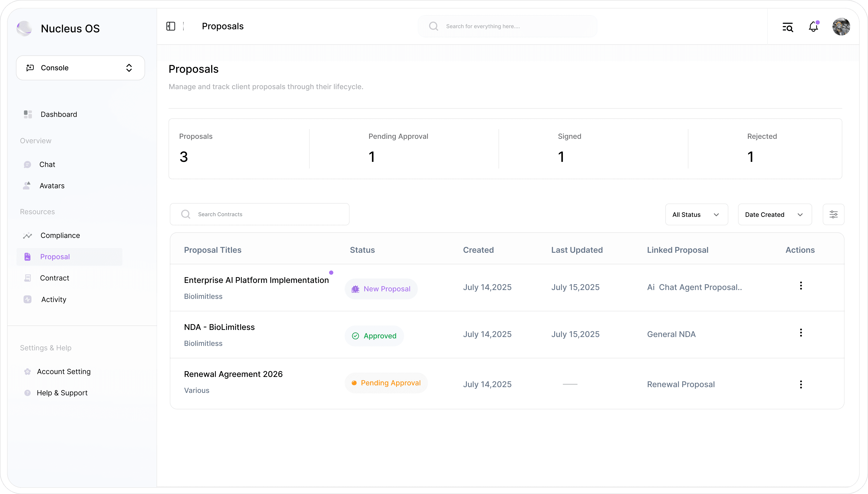Open actions menu for Enterprise AI Platform
This screenshot has height=494, width=868.
click(801, 286)
